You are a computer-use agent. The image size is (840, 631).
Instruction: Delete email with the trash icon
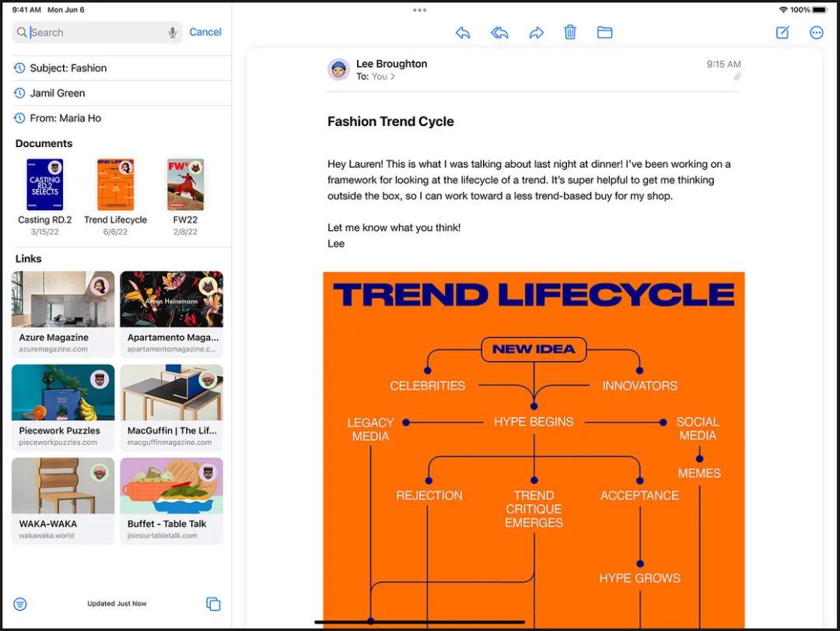tap(570, 32)
